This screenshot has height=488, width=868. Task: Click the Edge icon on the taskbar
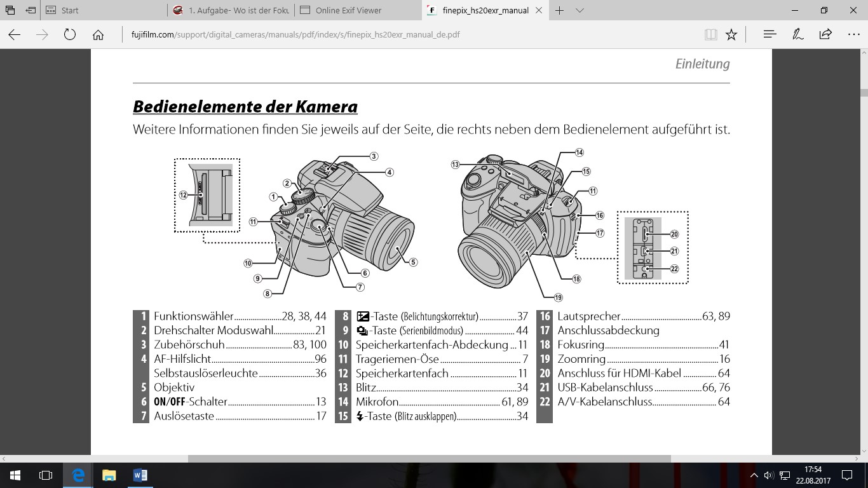[78, 475]
